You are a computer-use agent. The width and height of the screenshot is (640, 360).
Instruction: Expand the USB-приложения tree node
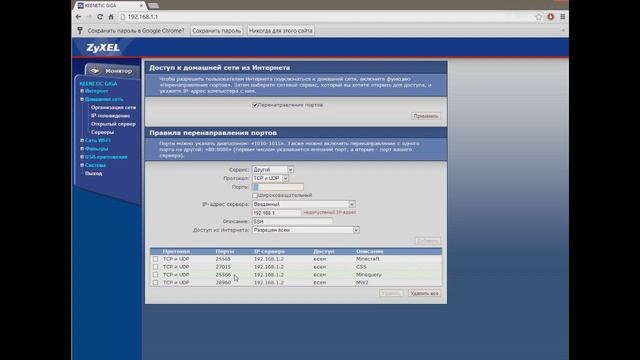pyautogui.click(x=82, y=157)
